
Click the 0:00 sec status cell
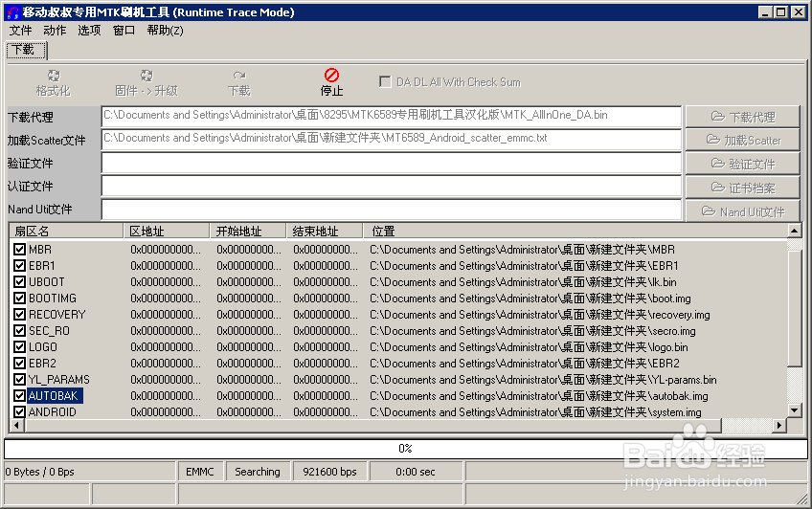pyautogui.click(x=416, y=472)
